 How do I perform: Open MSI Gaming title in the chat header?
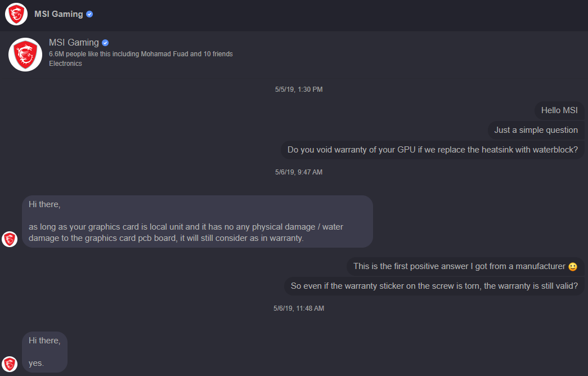point(59,14)
